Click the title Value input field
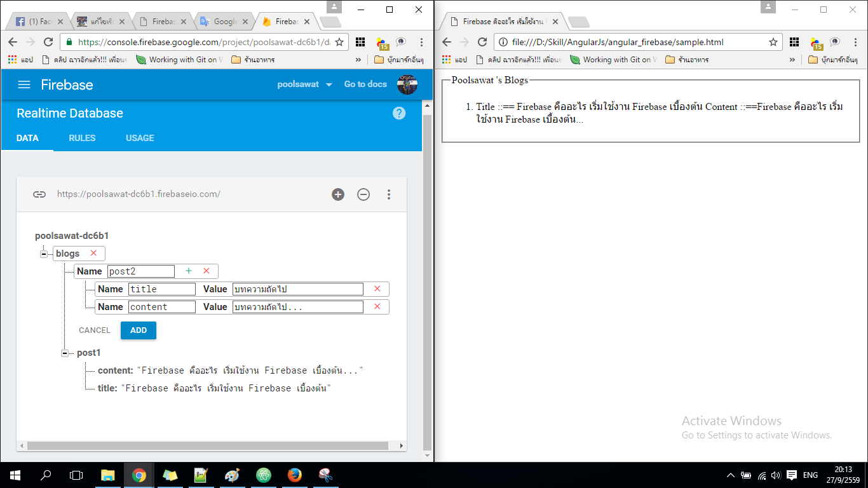Screen dimensions: 868x488 298,289
